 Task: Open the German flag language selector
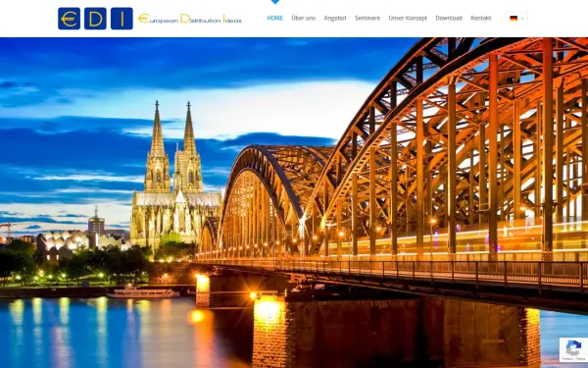[x=516, y=19]
